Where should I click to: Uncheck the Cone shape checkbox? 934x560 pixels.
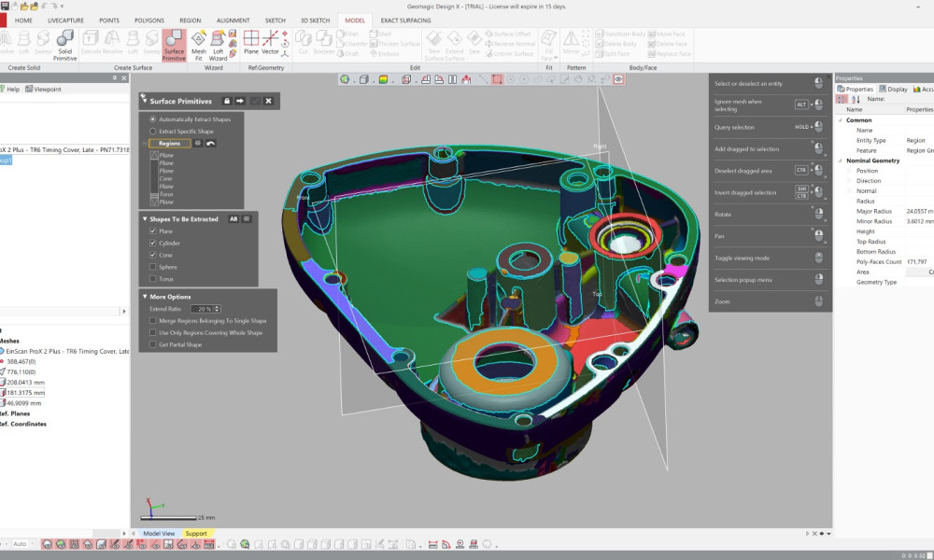pos(153,255)
